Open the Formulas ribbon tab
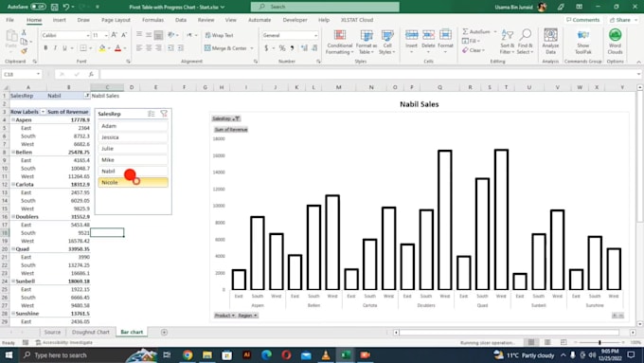Screen dimensions: 644x363 click(152, 20)
